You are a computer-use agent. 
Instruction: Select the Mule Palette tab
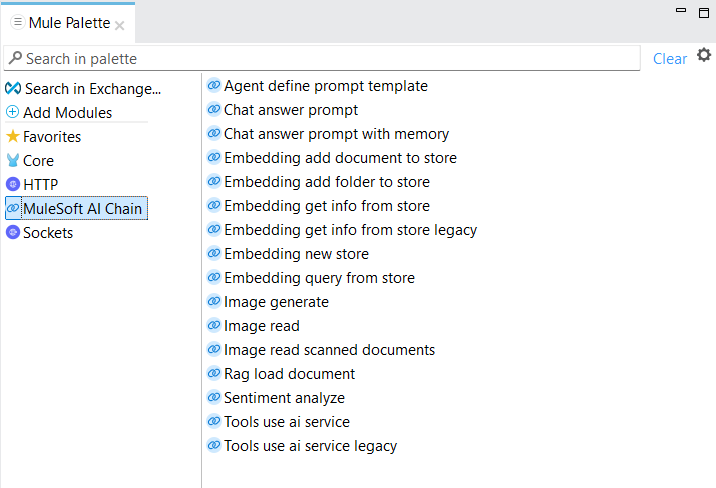(69, 22)
